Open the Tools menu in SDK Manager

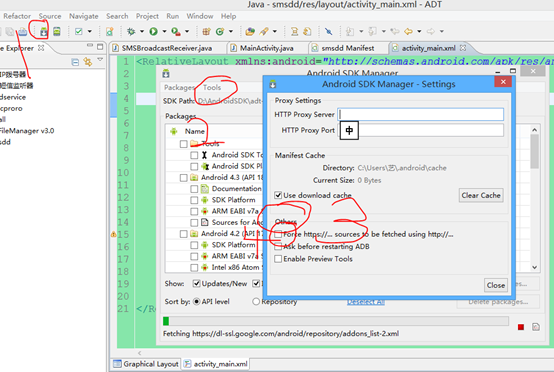click(x=212, y=88)
